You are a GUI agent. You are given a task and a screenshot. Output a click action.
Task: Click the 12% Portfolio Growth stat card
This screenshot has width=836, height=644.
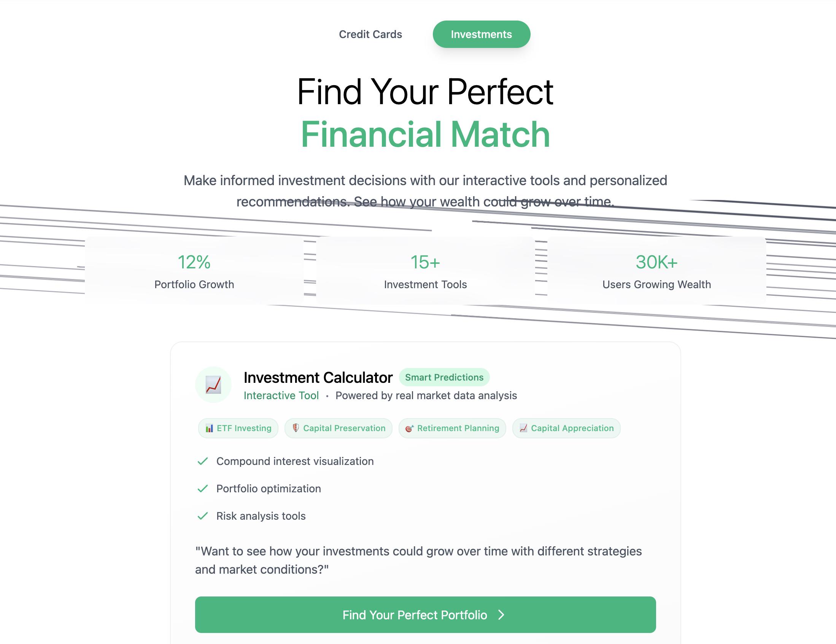click(x=194, y=271)
